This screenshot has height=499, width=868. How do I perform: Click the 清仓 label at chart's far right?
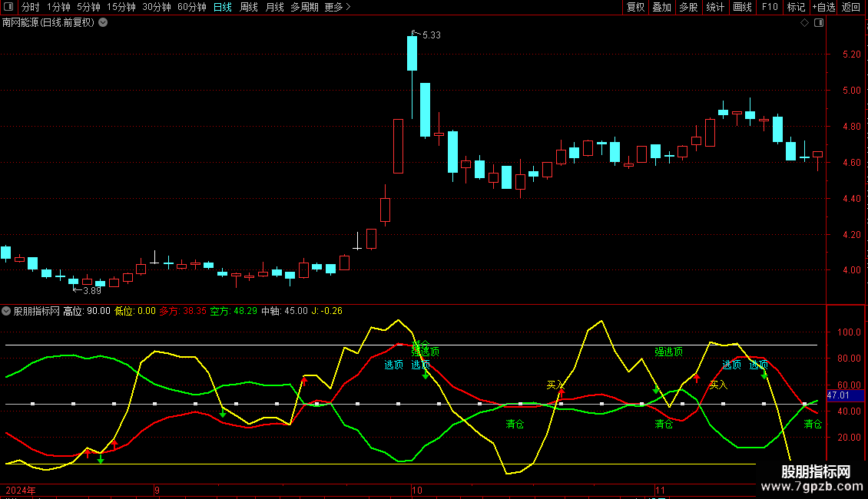(813, 425)
